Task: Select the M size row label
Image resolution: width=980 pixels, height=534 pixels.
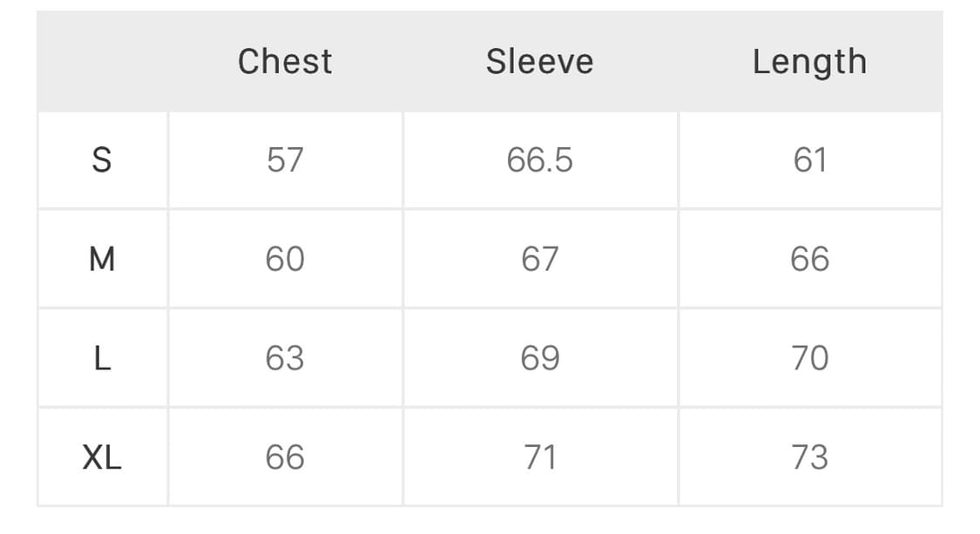Action: 102,260
